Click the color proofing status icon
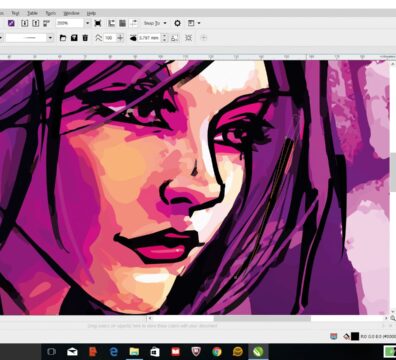Image resolution: width=396 pixels, height=360 pixels. pos(334,337)
